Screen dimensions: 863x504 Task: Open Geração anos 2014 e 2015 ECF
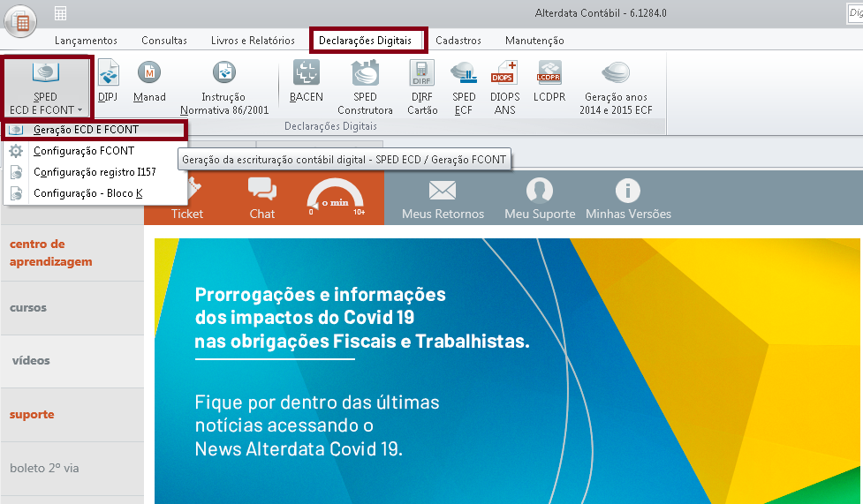pyautogui.click(x=616, y=88)
